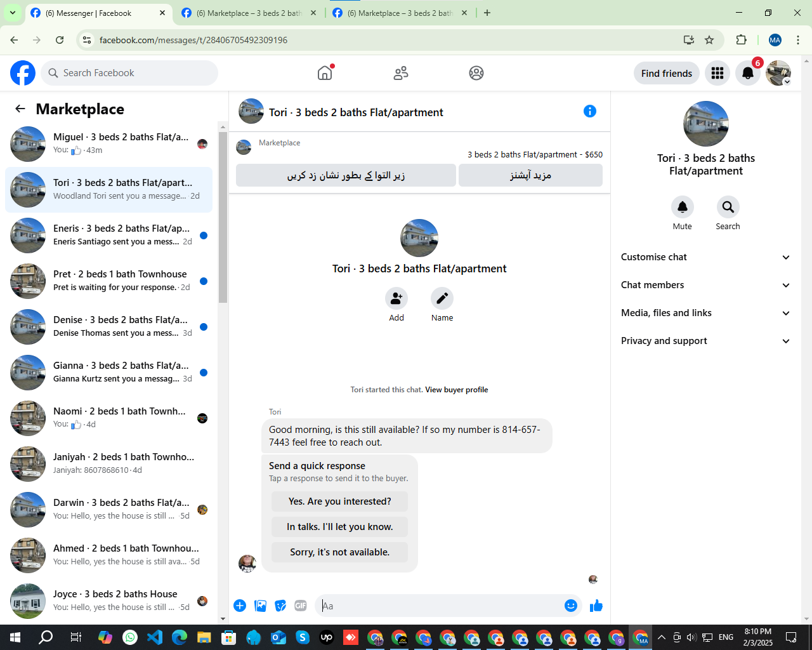Focus the Search Facebook field
This screenshot has height=650, width=812.
point(129,73)
